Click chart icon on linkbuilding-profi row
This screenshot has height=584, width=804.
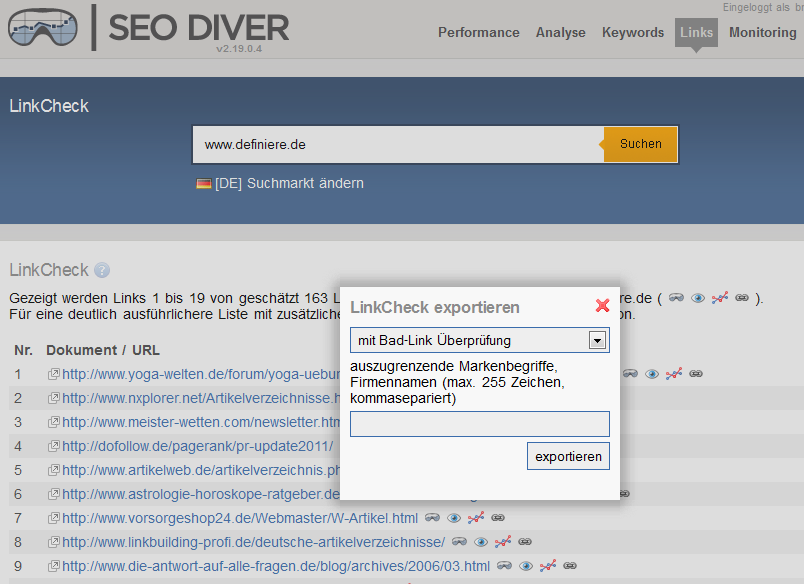pos(503,541)
